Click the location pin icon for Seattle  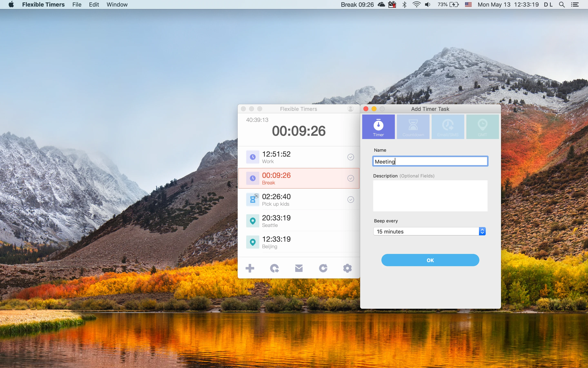[252, 221]
